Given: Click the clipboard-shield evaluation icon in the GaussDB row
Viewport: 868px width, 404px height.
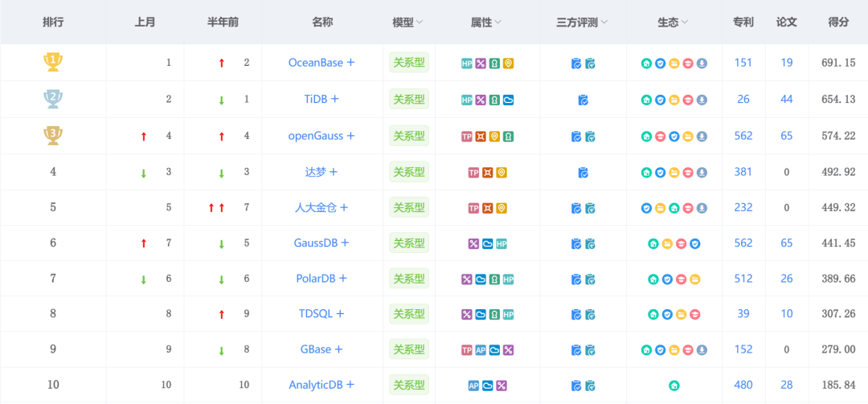Looking at the screenshot, I should (590, 243).
